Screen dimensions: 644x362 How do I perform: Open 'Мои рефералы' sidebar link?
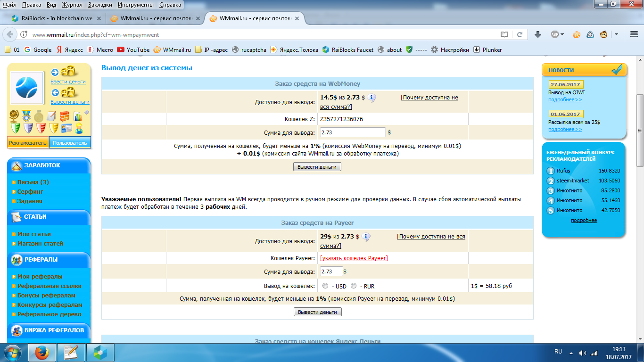click(40, 276)
